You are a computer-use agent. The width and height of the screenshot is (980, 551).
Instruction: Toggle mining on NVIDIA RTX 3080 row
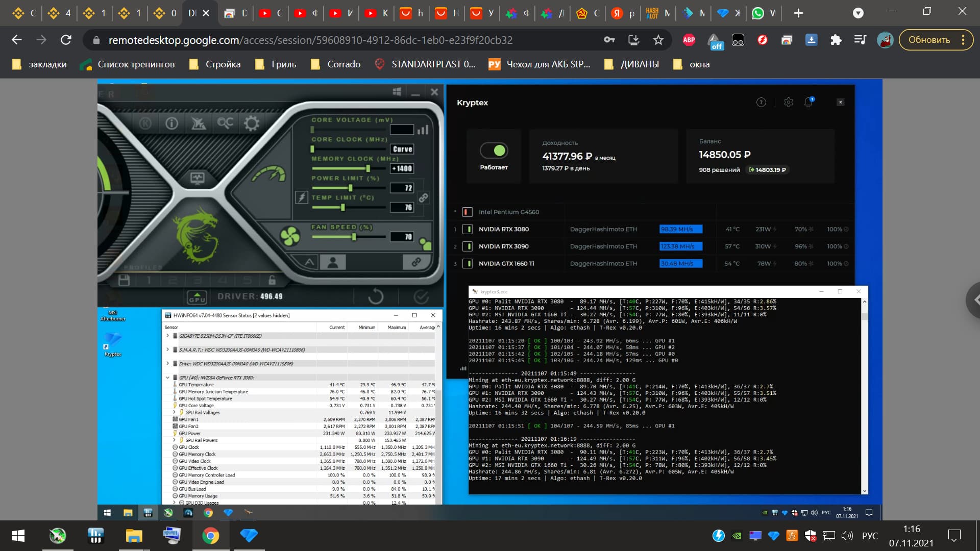pos(467,230)
